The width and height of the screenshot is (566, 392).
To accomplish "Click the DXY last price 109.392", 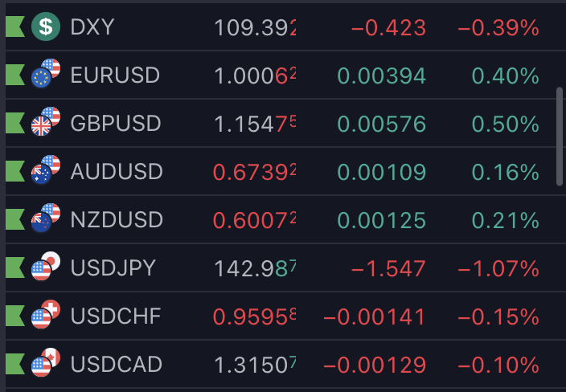I will pyautogui.click(x=255, y=28).
